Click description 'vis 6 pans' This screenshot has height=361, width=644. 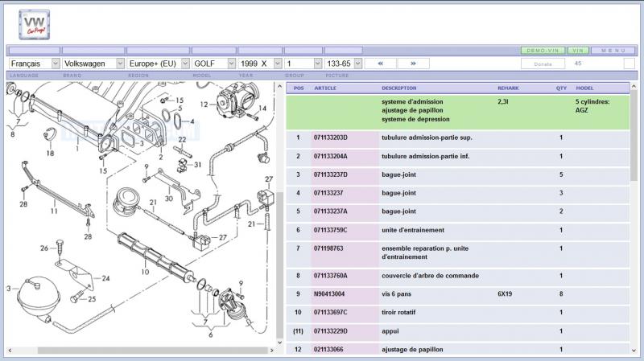396,294
